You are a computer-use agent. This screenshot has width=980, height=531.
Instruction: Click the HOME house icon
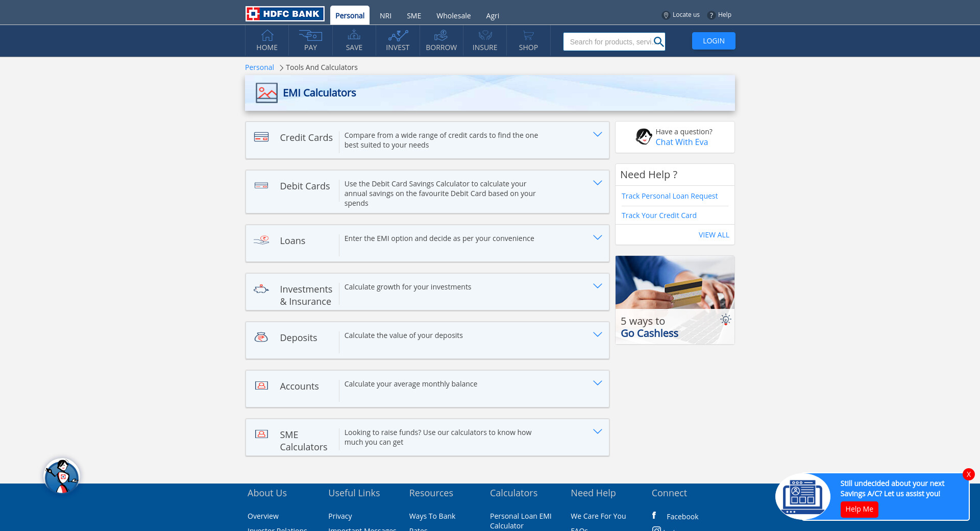coord(267,35)
